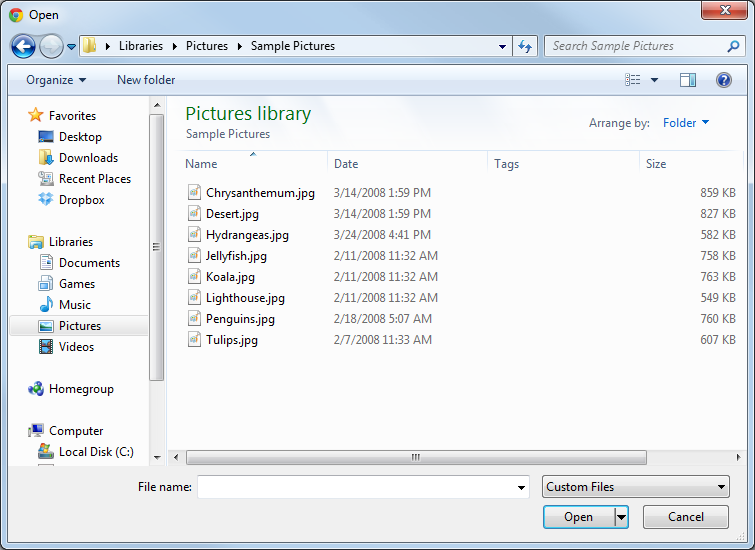755x550 pixels.
Task: Click the Computer icon in sidebar
Action: click(x=36, y=431)
